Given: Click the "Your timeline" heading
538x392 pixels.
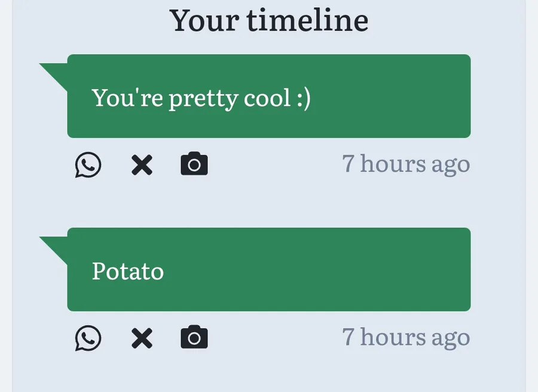Looking at the screenshot, I should 268,20.
